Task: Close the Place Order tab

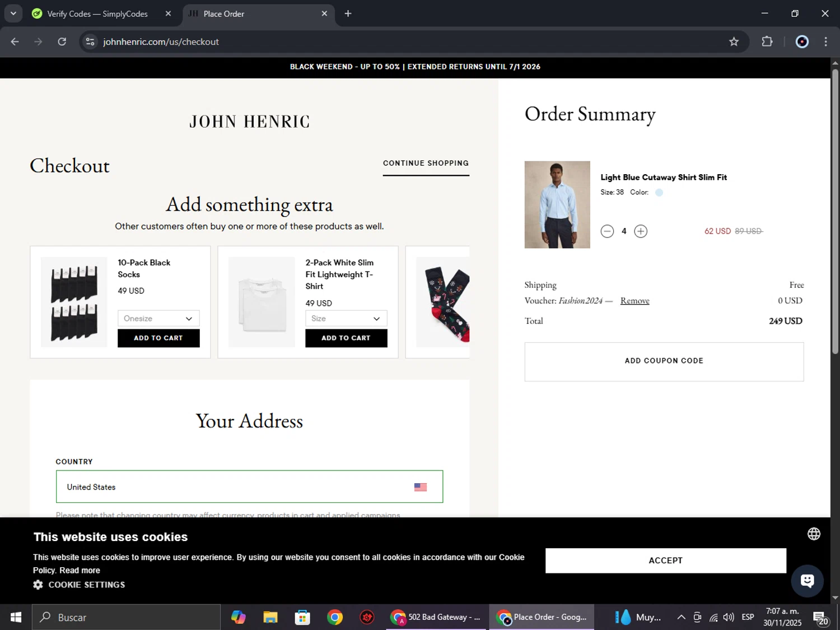Action: [x=324, y=14]
